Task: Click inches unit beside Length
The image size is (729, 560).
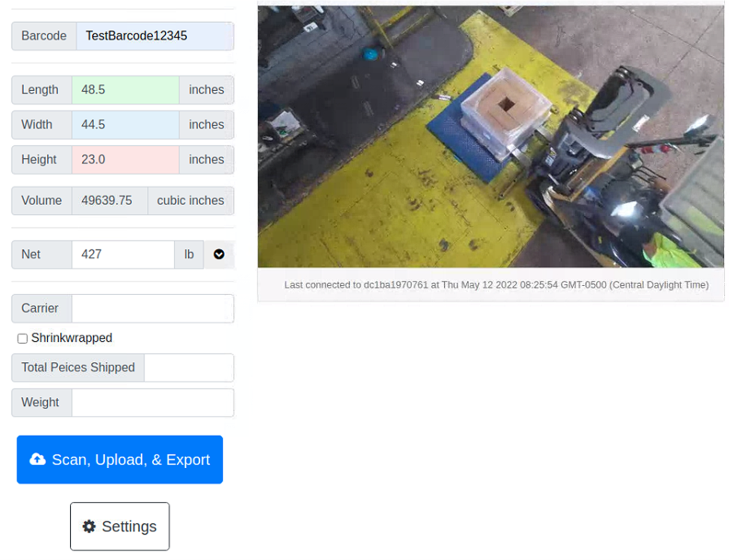Action: tap(207, 90)
